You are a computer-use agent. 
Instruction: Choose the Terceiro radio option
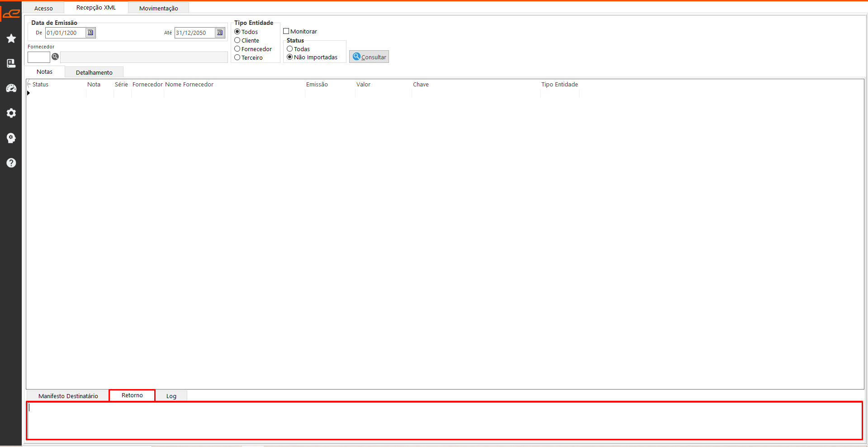[237, 57]
